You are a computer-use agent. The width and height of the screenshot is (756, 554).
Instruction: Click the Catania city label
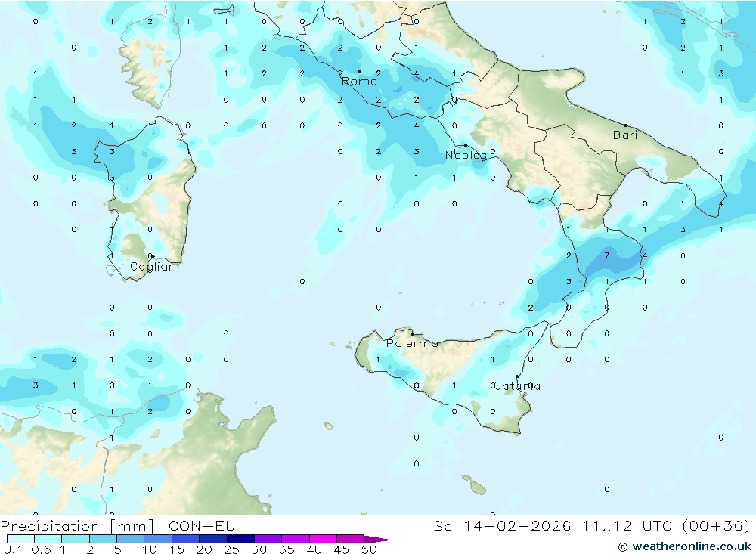[x=517, y=386]
